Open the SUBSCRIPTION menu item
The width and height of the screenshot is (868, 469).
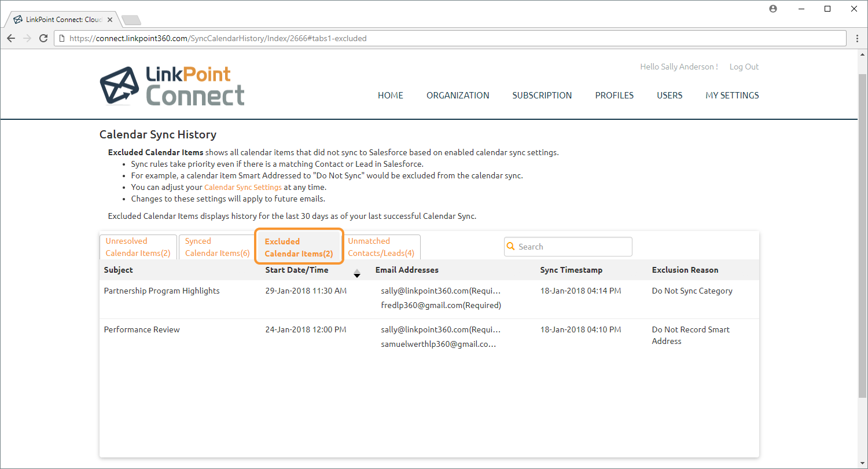pyautogui.click(x=542, y=96)
